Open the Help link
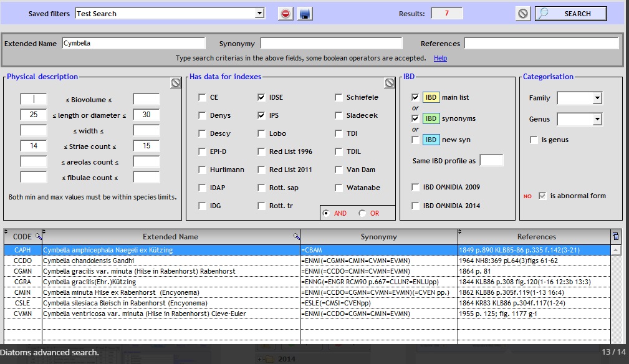629x364 pixels. pos(440,58)
